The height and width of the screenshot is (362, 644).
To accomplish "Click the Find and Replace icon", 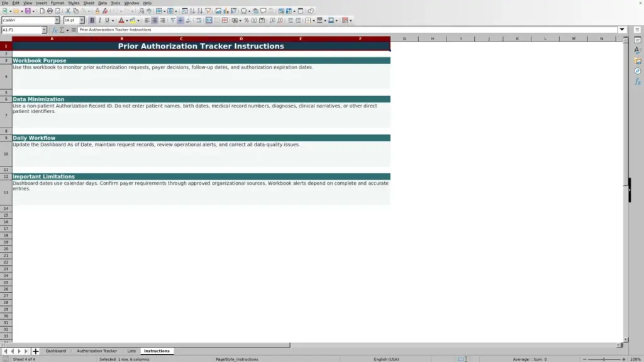I will tap(142, 11).
